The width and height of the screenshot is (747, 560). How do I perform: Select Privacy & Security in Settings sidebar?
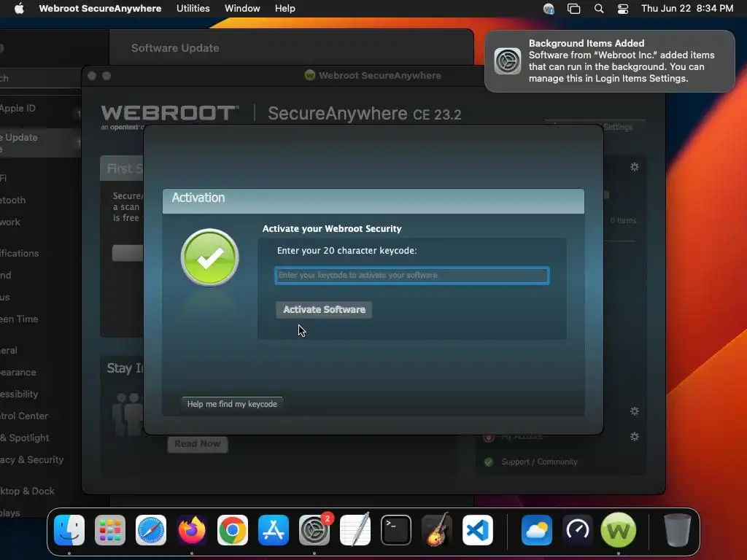(x=32, y=459)
